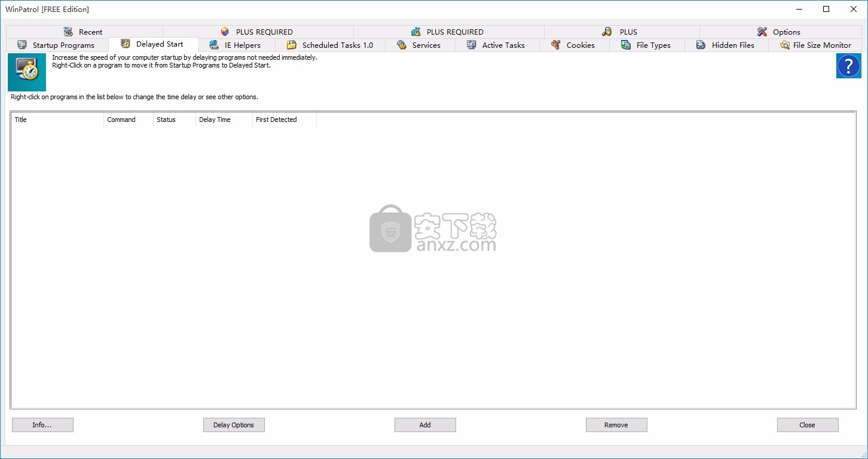868x459 pixels.
Task: Click the Delayed Start tab
Action: coord(153,44)
